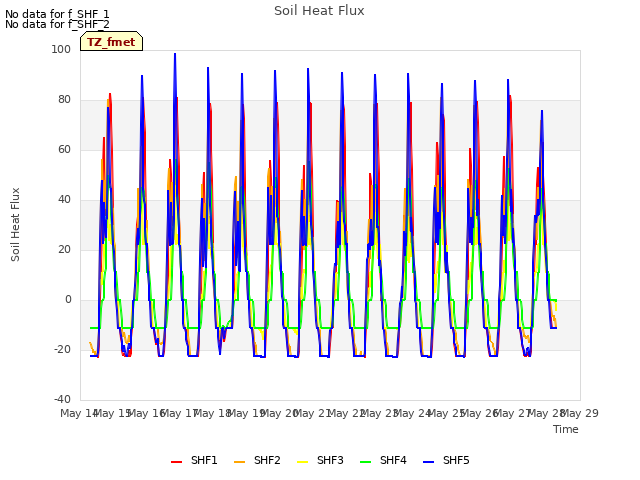Click the y-axis tick label 40

(64, 200)
